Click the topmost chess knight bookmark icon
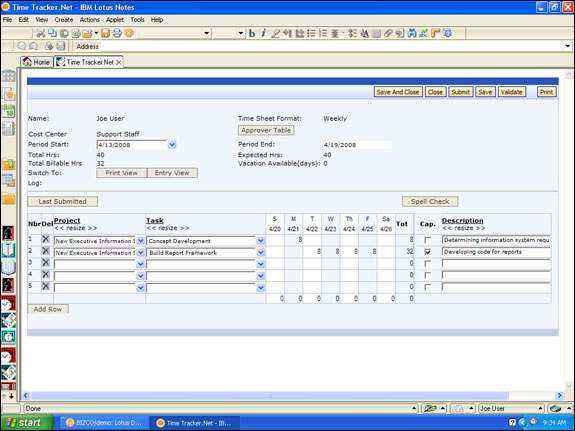The width and height of the screenshot is (575, 431). [8, 233]
